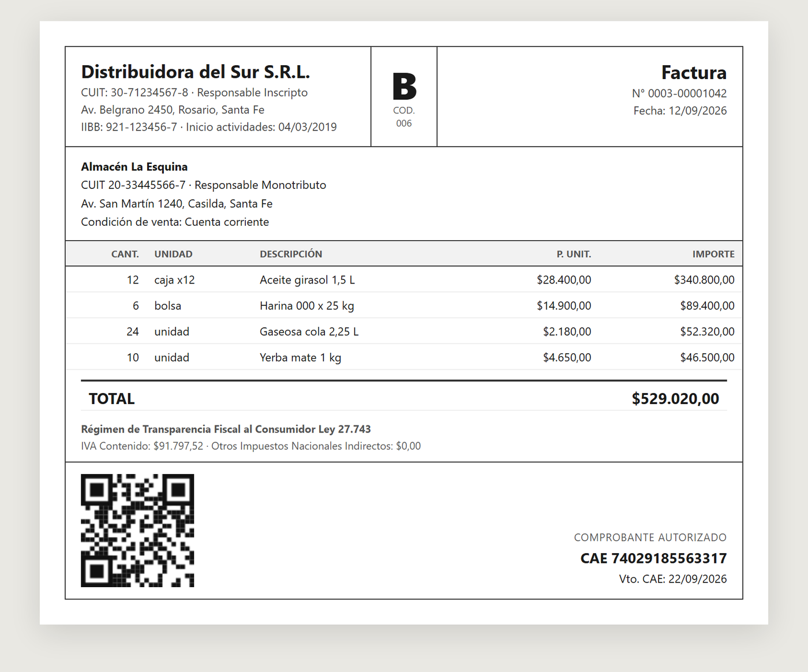Image resolution: width=808 pixels, height=672 pixels.
Task: Click invoice number N° 0003-00001042
Action: [679, 94]
